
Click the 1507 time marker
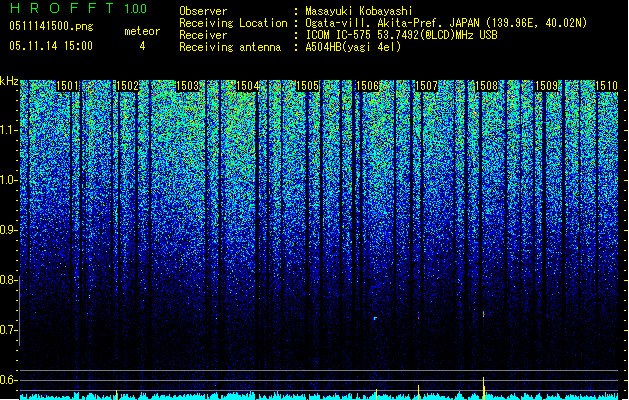point(426,86)
